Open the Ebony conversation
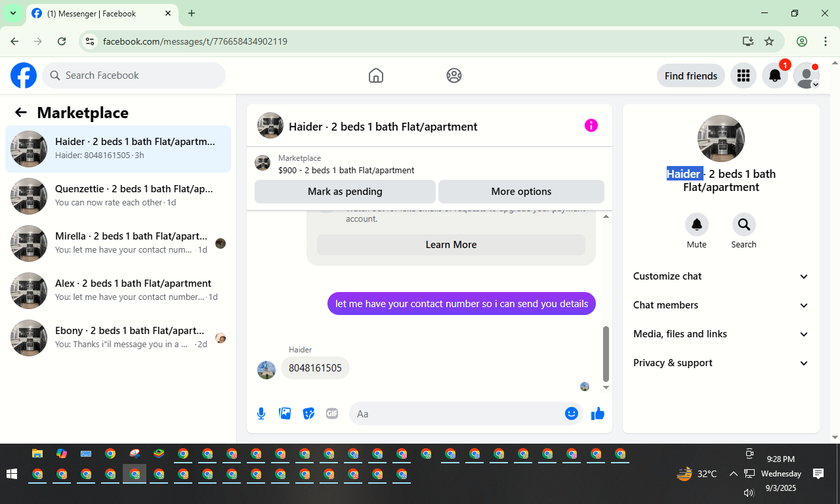Screen dimensions: 840x504 (118, 338)
